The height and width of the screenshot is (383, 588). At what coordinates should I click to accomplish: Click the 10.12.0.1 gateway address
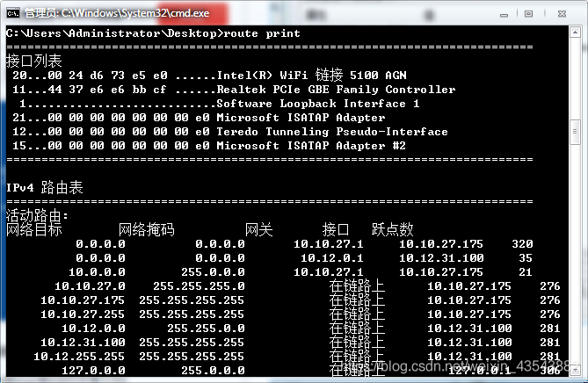point(331,258)
